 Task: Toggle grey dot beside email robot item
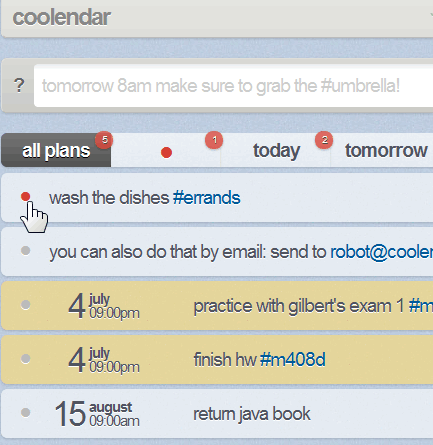click(25, 251)
